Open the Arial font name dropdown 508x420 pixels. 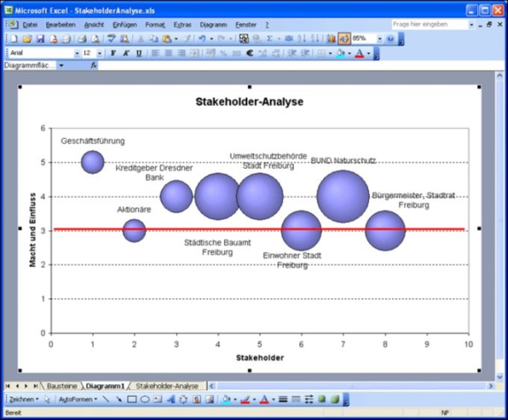77,53
